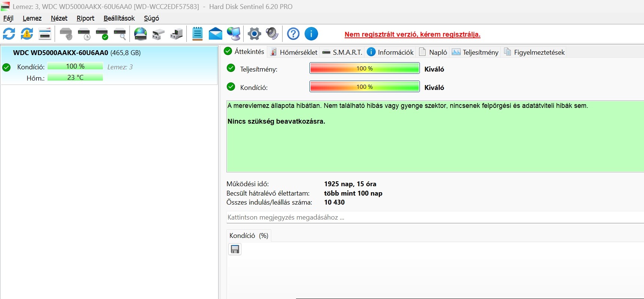This screenshot has height=299, width=644.
Task: Open help with the question mark icon
Action: [x=293, y=34]
